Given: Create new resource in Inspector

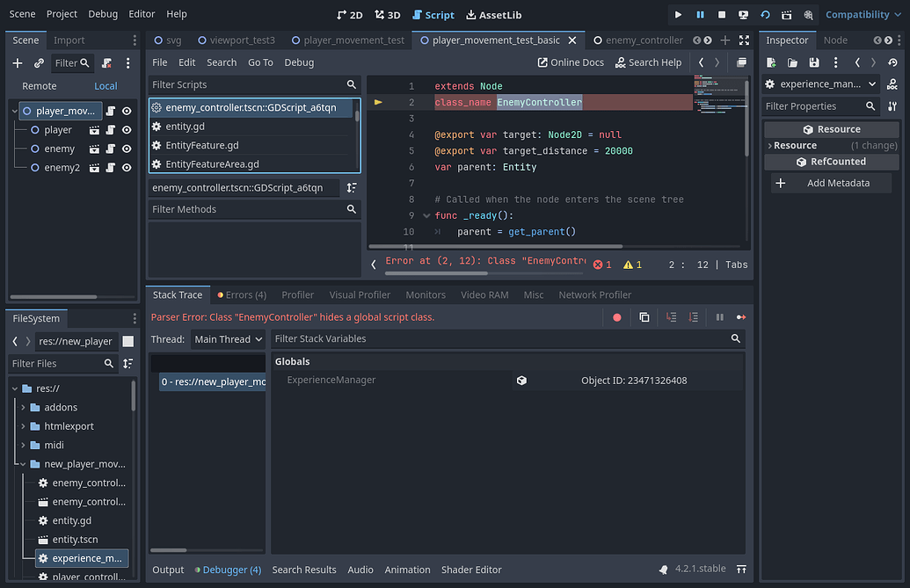Looking at the screenshot, I should [x=771, y=62].
